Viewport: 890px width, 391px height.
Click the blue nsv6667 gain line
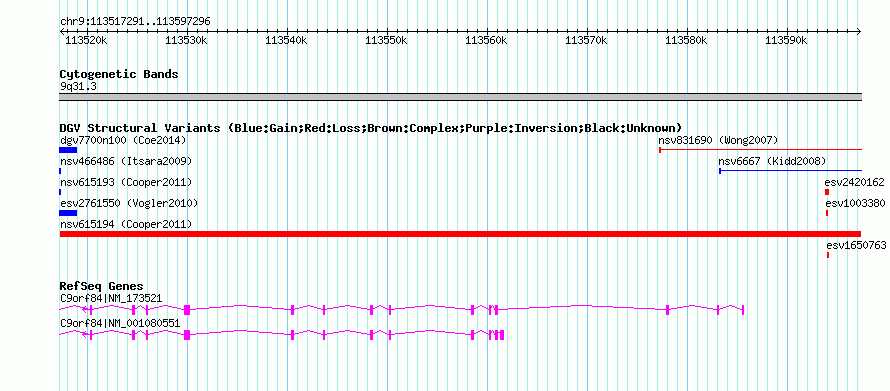coord(791,170)
